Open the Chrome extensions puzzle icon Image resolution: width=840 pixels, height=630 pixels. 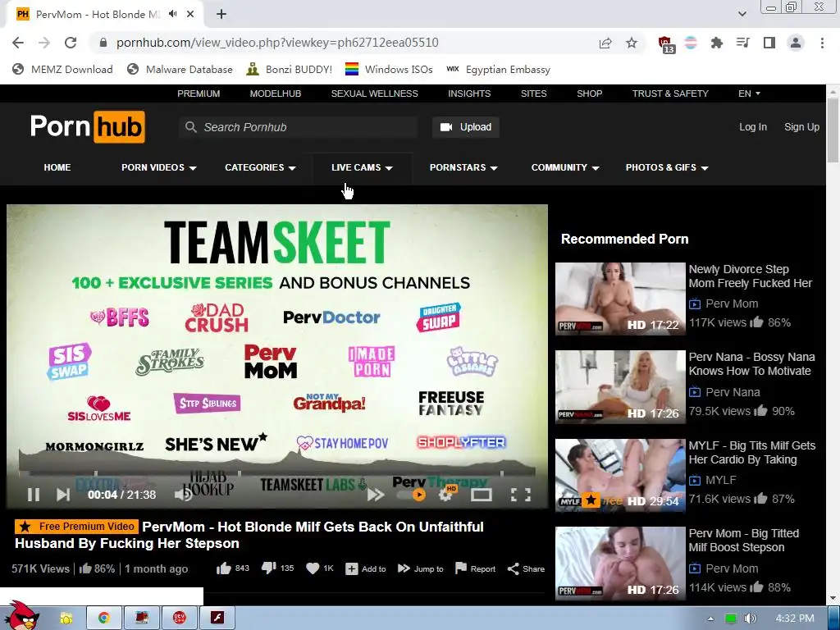click(717, 43)
